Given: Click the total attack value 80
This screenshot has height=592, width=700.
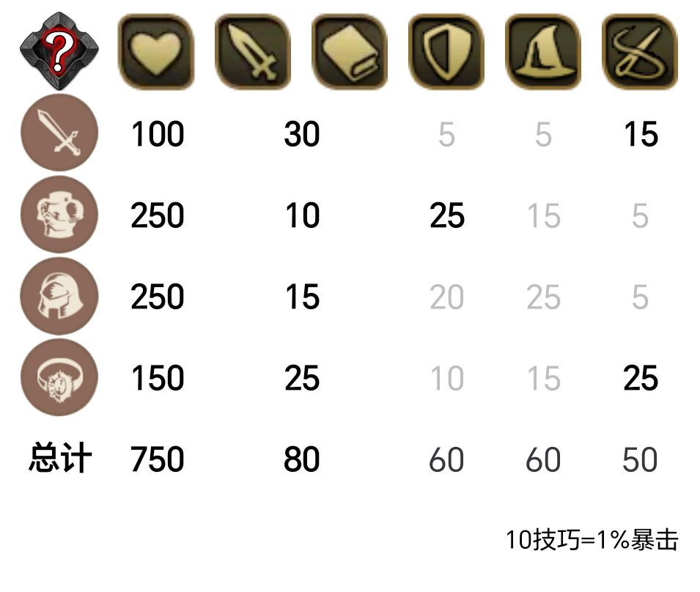Looking at the screenshot, I should pyautogui.click(x=302, y=459).
